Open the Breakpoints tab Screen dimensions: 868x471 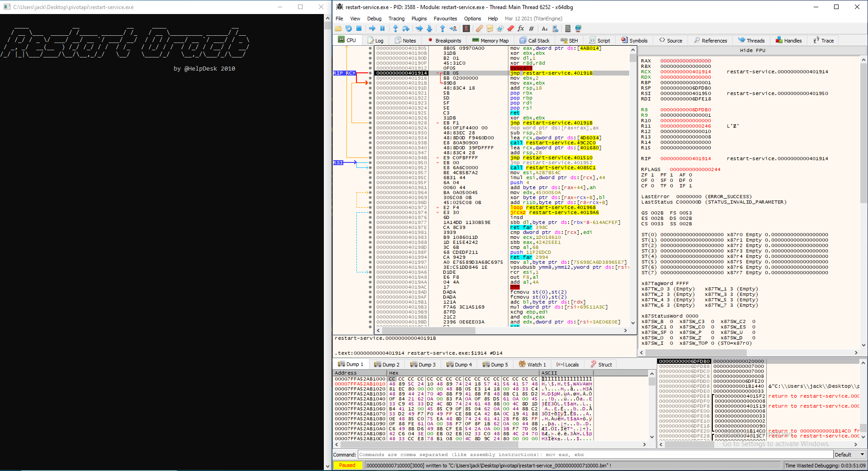pyautogui.click(x=444, y=40)
